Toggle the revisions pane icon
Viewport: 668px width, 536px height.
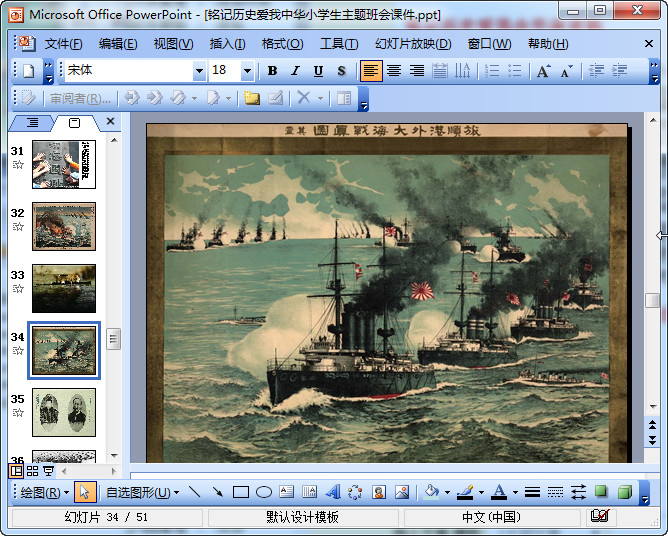point(344,98)
